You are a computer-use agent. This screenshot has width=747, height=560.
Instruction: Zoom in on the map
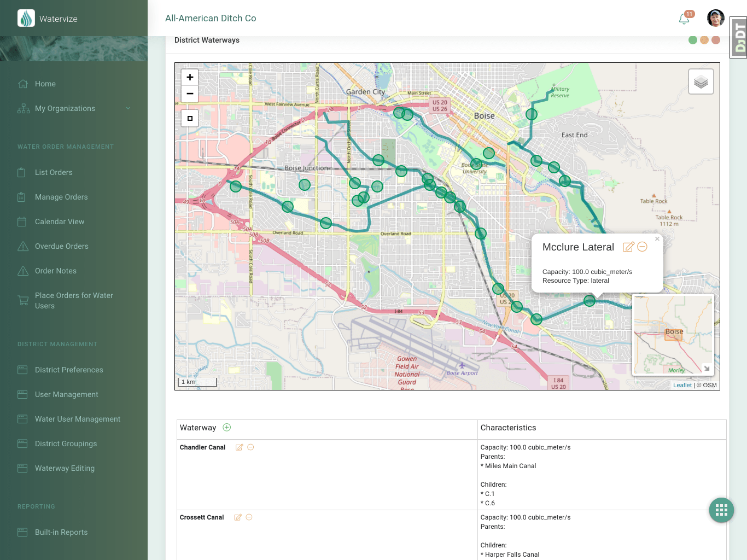click(190, 77)
